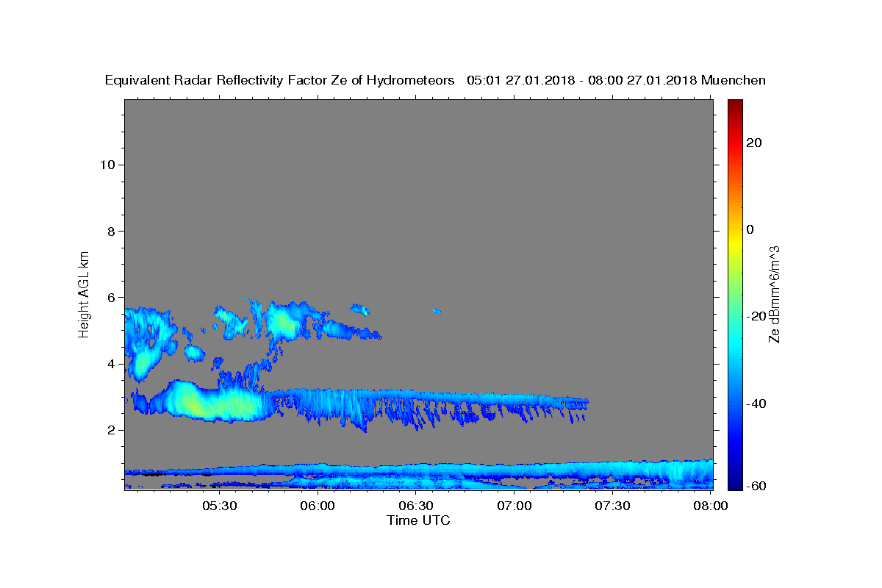Click the 07:30 time tick label
Image resolution: width=882 pixels, height=588 pixels.
[x=612, y=506]
